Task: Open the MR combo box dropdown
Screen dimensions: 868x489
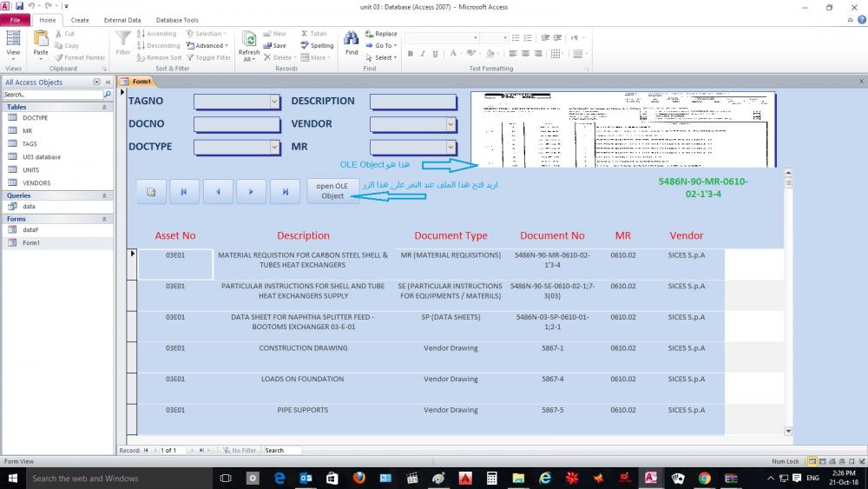Action: coord(450,147)
